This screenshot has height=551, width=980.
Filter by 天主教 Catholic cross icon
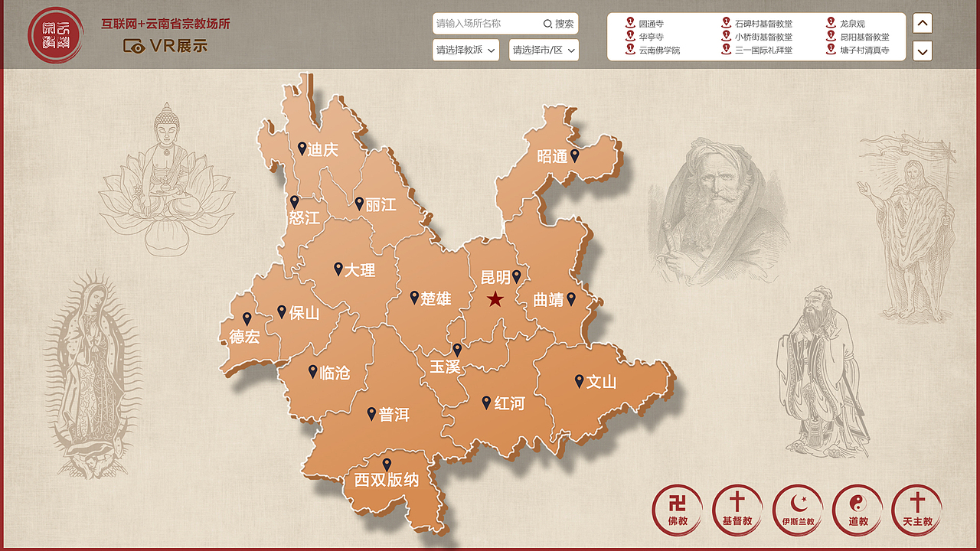917,510
